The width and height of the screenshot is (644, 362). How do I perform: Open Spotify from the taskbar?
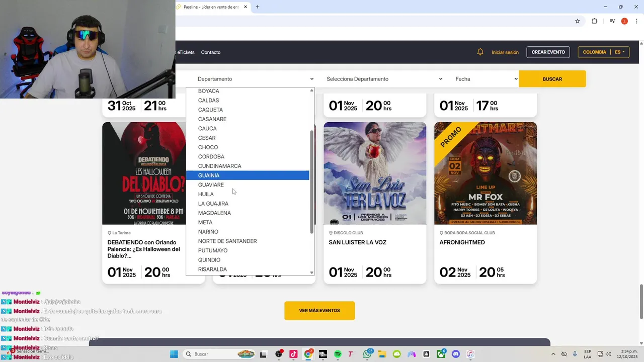(338, 354)
